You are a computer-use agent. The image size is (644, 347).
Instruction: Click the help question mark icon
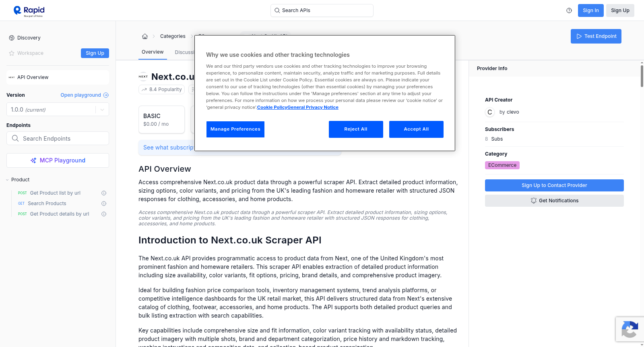[x=569, y=10]
